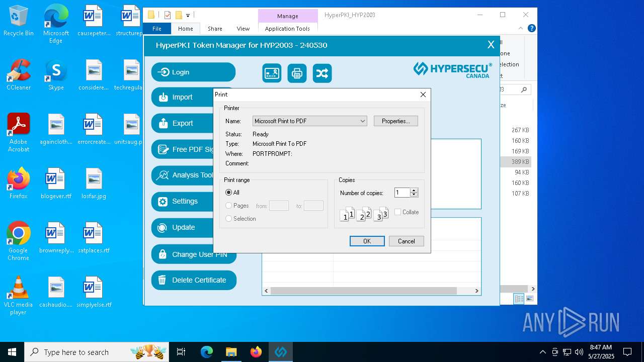
Task: Switch to the Home ribbon tab
Action: click(x=185, y=29)
